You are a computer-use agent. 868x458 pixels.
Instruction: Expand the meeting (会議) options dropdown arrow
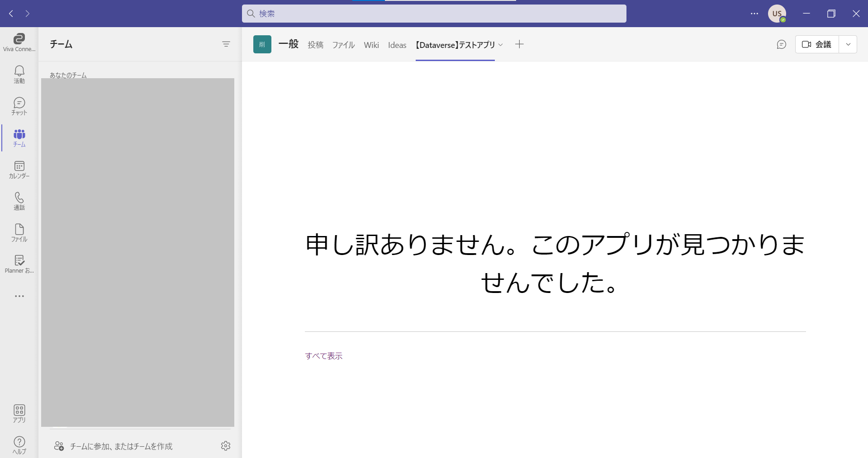[x=848, y=44]
